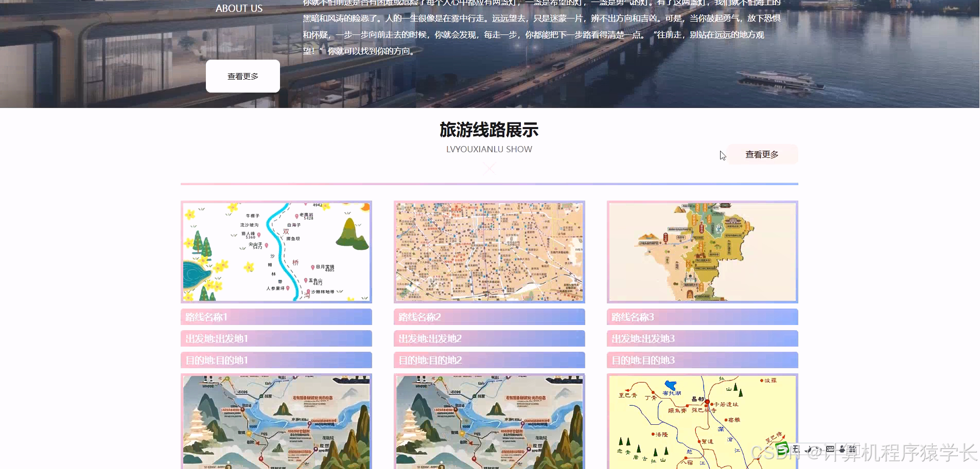Click the third route's regional map thumbnail
This screenshot has height=469, width=980.
[x=702, y=251]
